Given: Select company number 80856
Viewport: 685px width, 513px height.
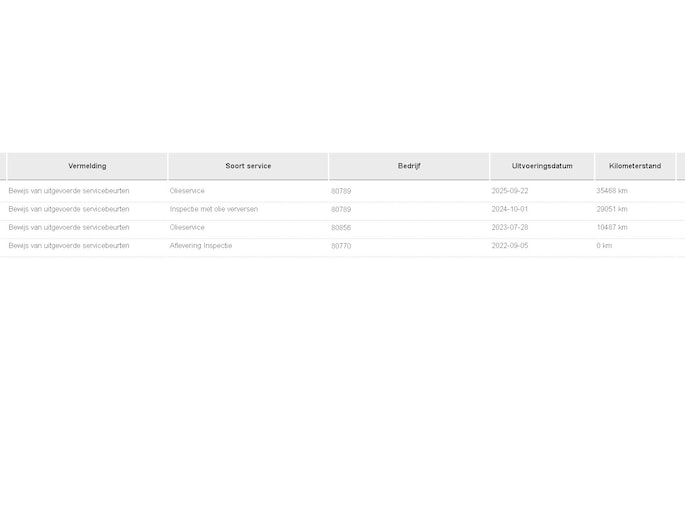Looking at the screenshot, I should coord(341,228).
